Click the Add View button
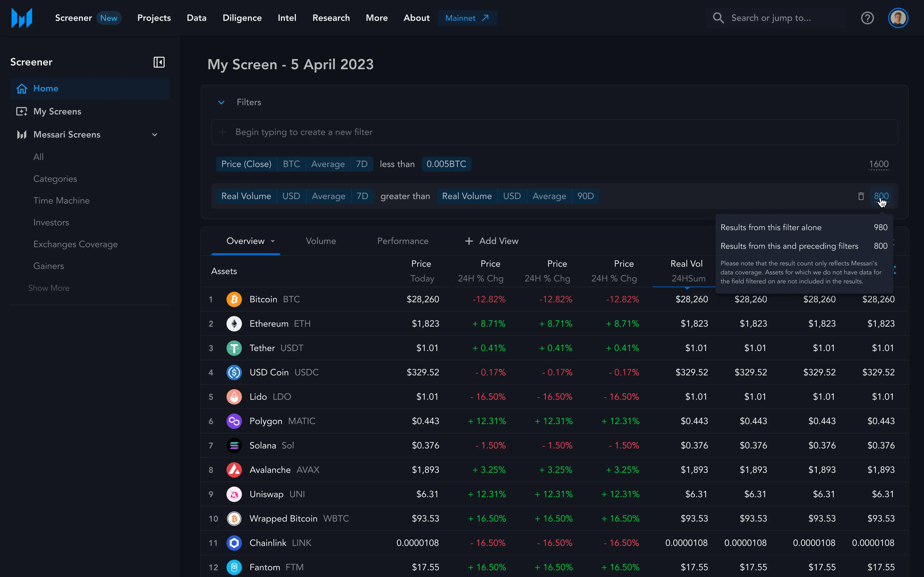 491,241
